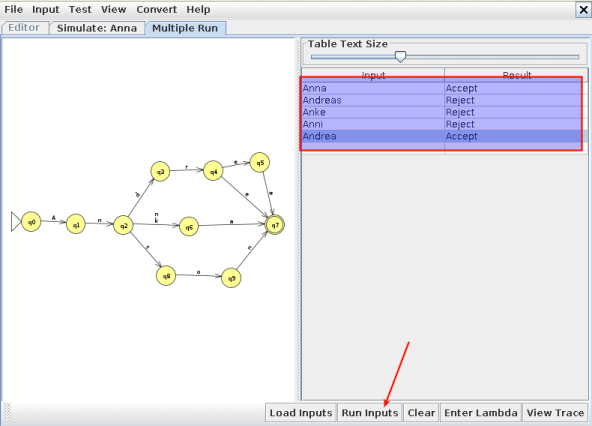The width and height of the screenshot is (592, 426).
Task: Select state q4 node
Action: 213,171
